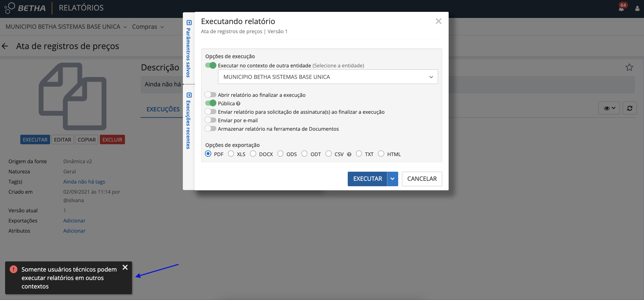Enable Abrir relatório ao finalizar a execução
Viewport: 644px width, 300px height.
click(x=211, y=95)
